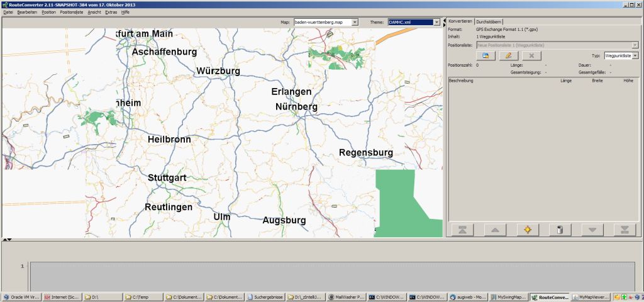Screen dimensions: 644x302
Task: Open the Map dropdown showing baden-wuerttemberg.map
Action: 355,22
